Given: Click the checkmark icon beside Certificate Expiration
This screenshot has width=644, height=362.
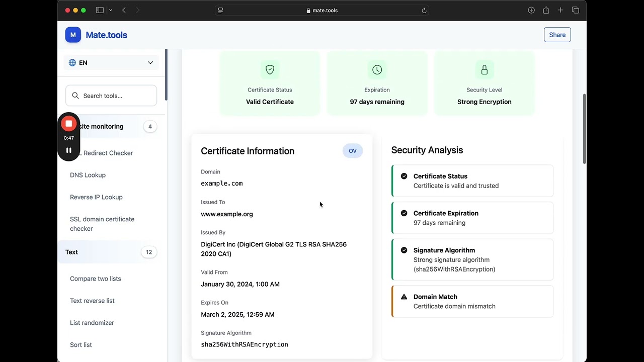Looking at the screenshot, I should click(x=404, y=213).
